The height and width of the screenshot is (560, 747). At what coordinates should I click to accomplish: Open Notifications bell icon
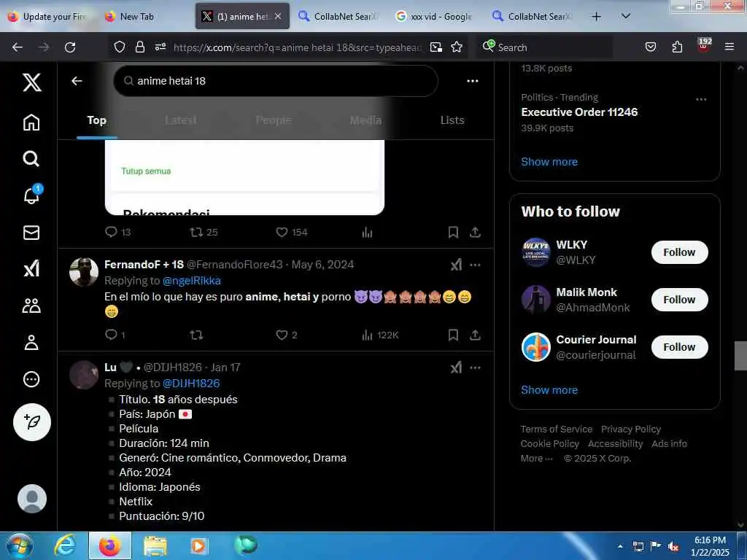click(31, 195)
